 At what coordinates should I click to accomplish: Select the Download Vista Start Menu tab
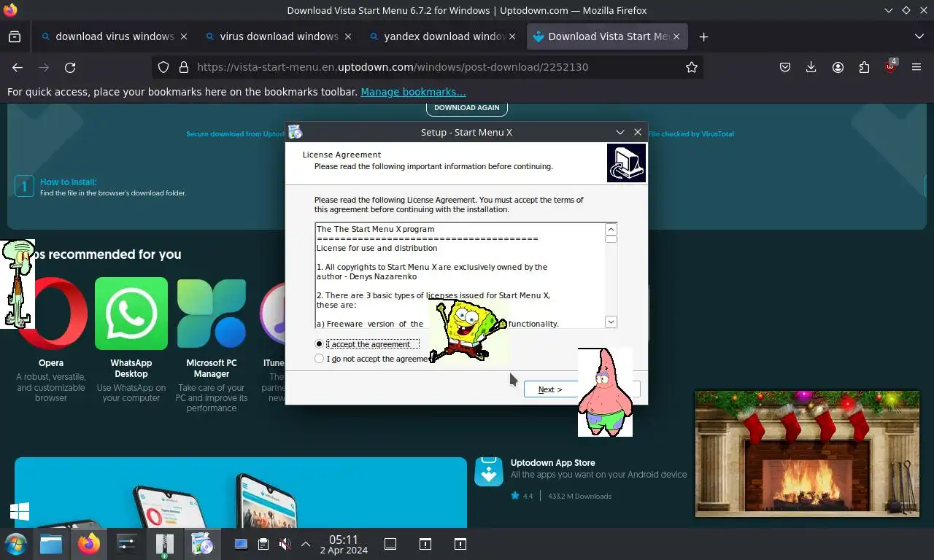[608, 36]
